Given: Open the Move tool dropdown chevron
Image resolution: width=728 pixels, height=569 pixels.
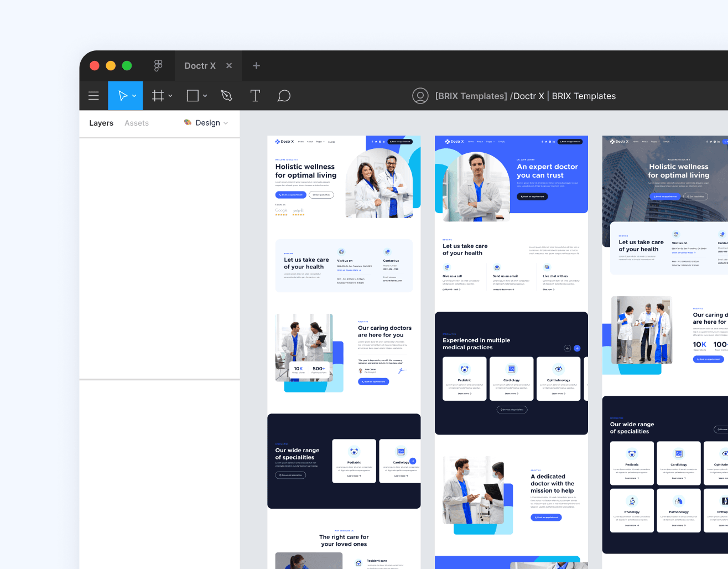Looking at the screenshot, I should 134,95.
